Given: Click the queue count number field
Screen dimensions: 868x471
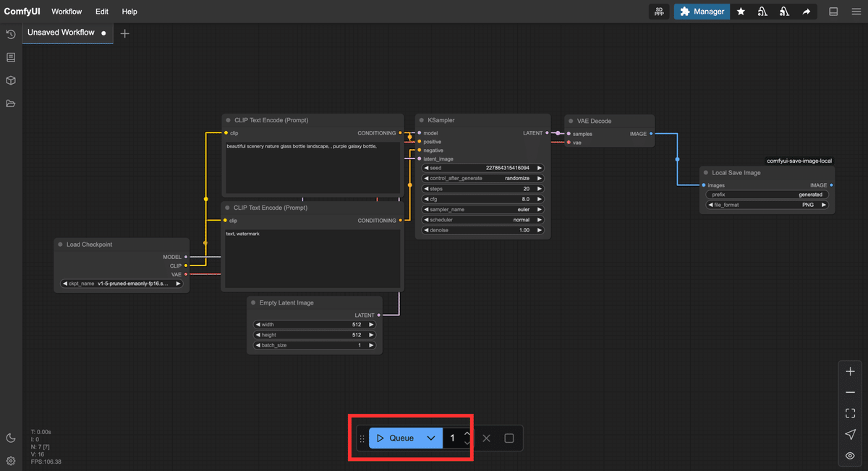Looking at the screenshot, I should pyautogui.click(x=453, y=438).
